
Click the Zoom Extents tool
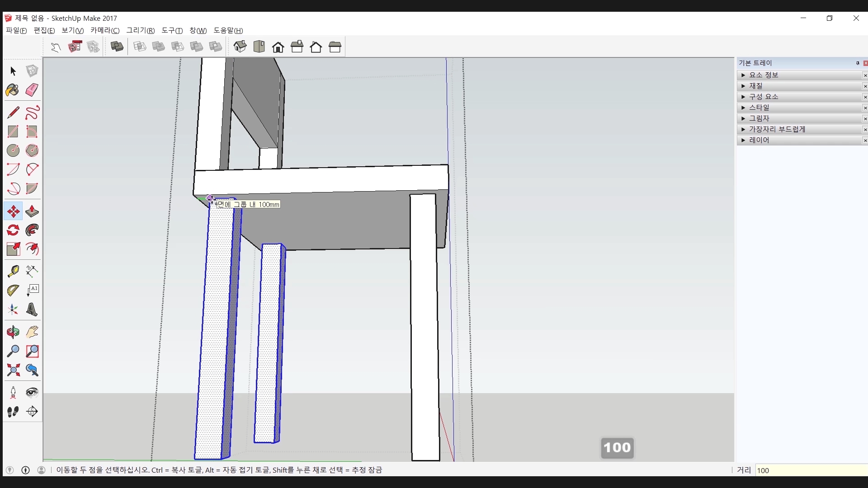13,370
